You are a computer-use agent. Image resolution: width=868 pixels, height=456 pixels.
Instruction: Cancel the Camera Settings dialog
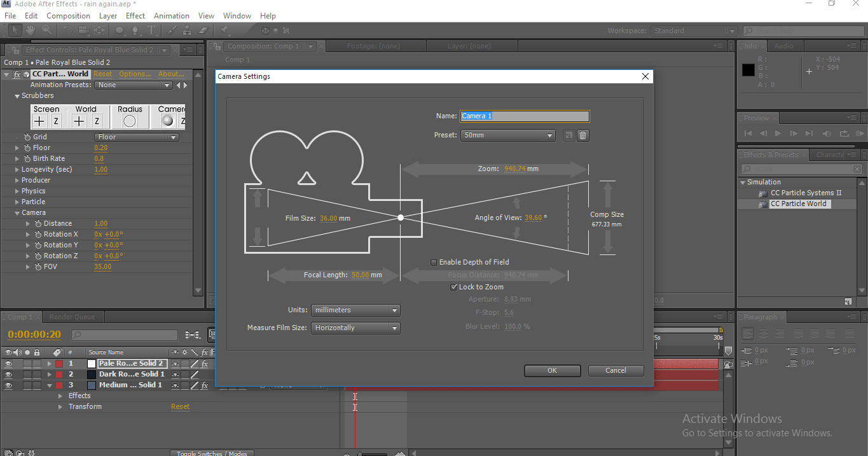616,370
